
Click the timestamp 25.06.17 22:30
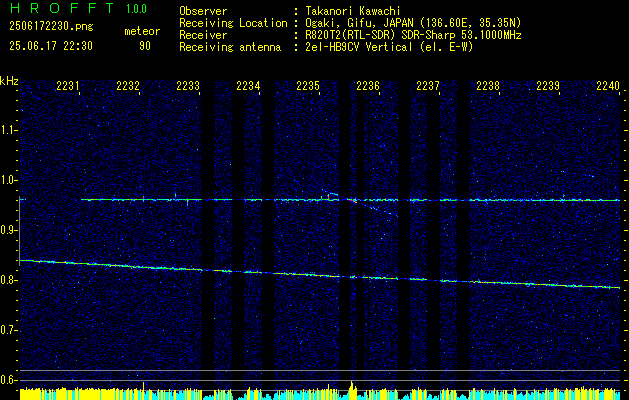51,46
